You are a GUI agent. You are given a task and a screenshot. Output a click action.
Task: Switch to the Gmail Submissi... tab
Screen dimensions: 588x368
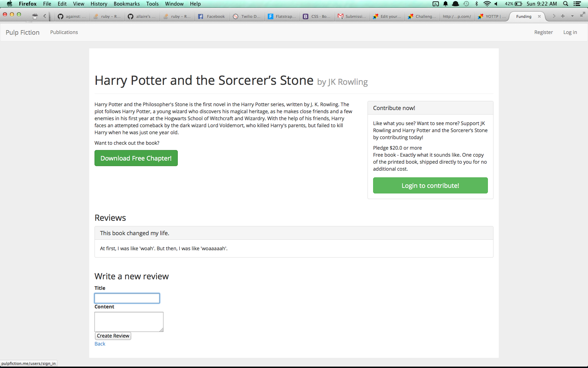352,16
